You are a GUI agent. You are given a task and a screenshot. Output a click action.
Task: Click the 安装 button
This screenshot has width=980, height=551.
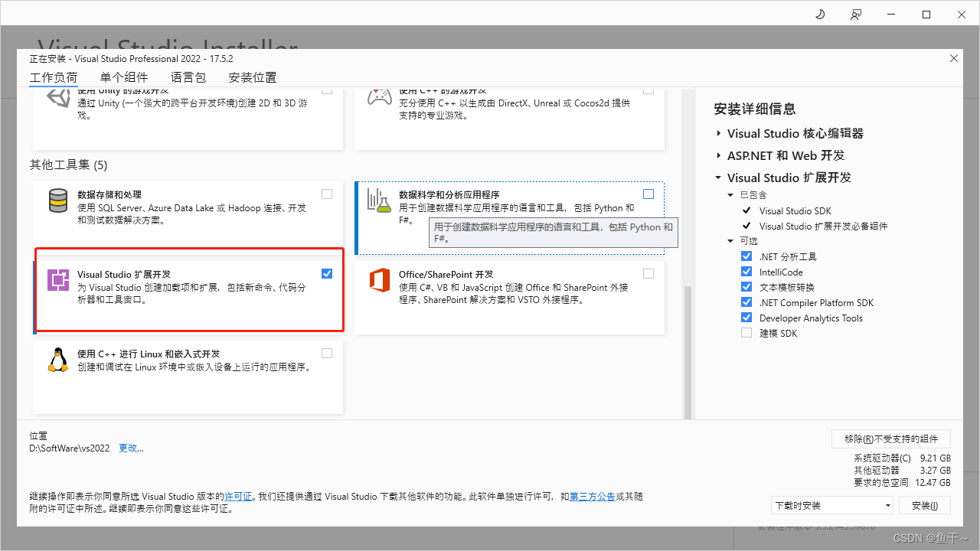tap(925, 505)
